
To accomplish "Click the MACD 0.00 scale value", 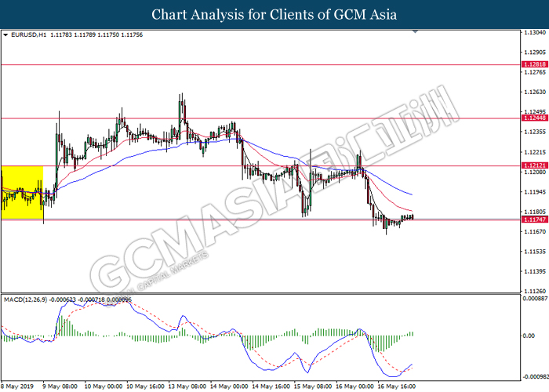I will [x=529, y=336].
